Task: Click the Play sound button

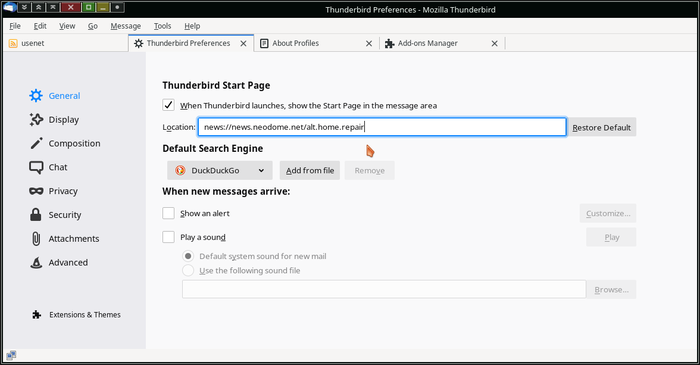Action: 612,237
